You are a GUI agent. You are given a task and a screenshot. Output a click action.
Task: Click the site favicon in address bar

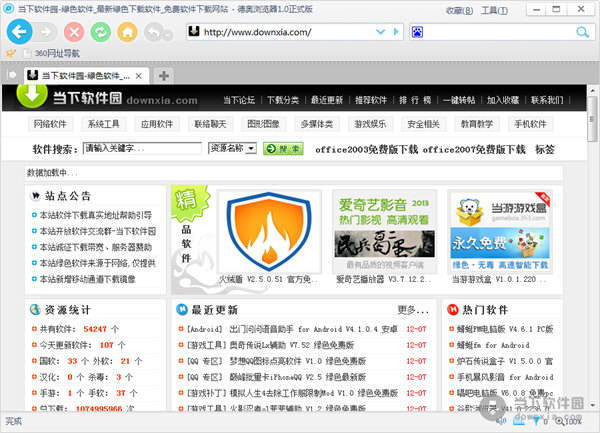194,32
